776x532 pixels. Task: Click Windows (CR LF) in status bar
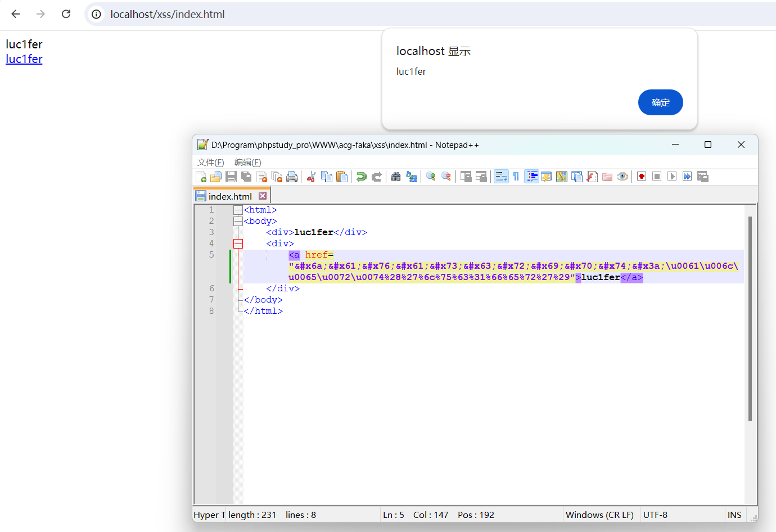[599, 515]
